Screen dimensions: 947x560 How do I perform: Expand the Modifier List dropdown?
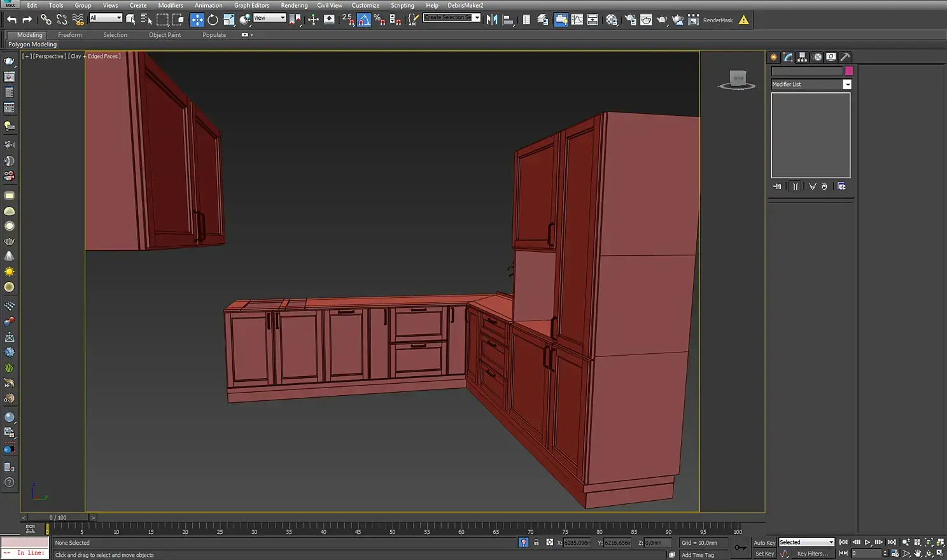point(847,85)
